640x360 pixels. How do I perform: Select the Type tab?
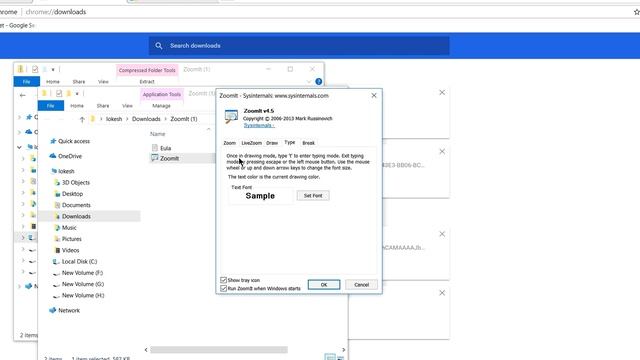coord(290,142)
